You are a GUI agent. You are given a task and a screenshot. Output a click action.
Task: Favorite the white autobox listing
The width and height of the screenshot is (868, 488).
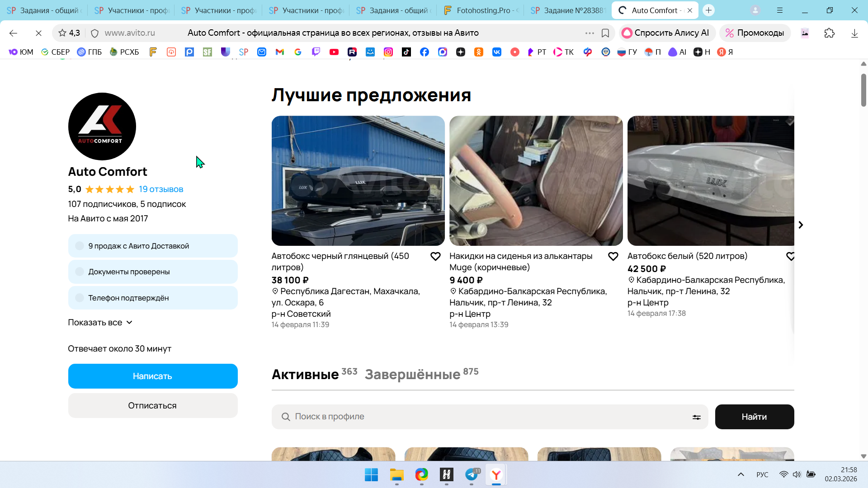coord(790,257)
